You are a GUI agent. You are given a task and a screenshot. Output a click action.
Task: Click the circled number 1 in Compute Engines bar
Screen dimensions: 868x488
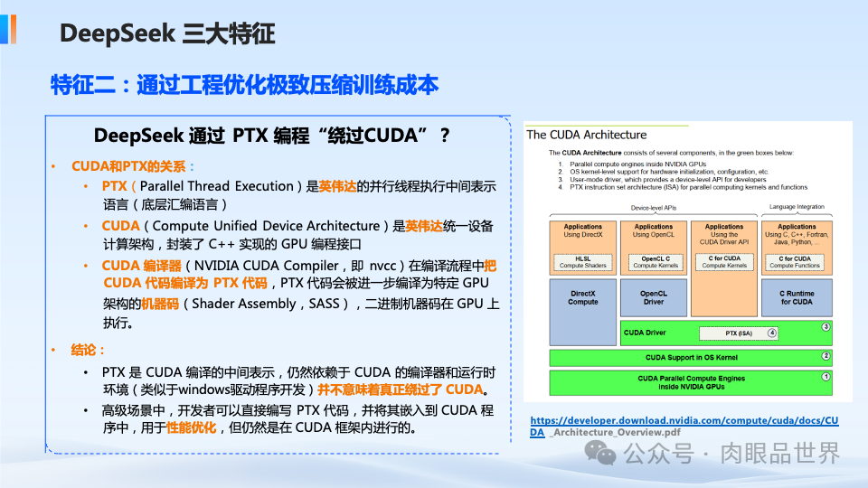click(826, 377)
